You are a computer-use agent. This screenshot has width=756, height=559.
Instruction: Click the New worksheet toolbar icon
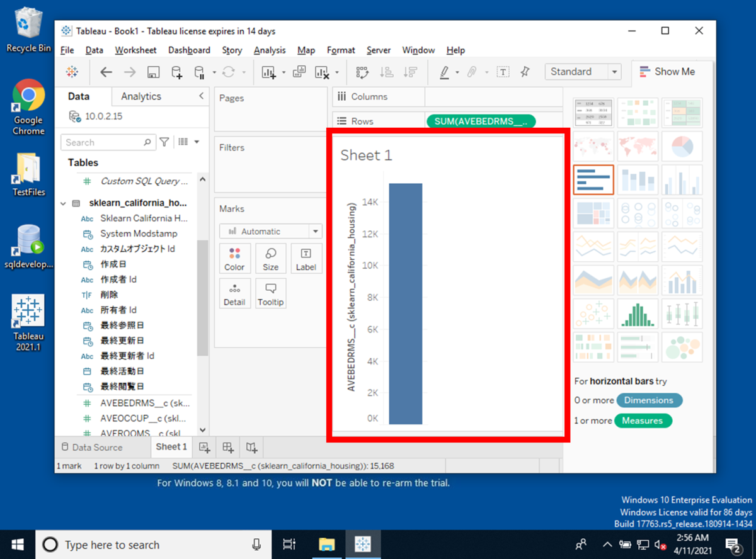269,72
